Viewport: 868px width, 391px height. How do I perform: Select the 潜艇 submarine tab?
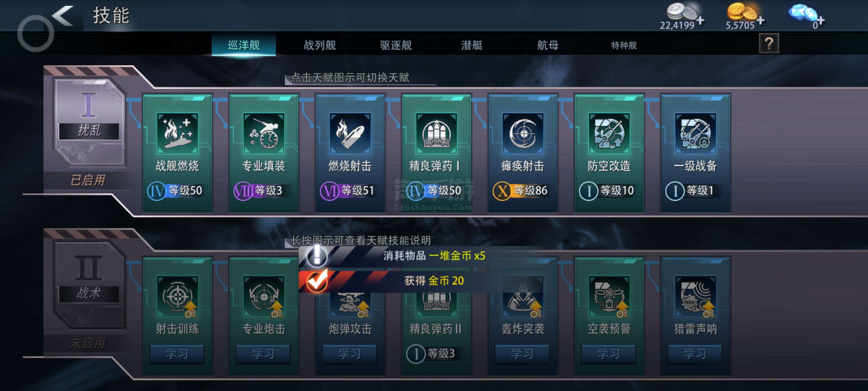tap(472, 45)
